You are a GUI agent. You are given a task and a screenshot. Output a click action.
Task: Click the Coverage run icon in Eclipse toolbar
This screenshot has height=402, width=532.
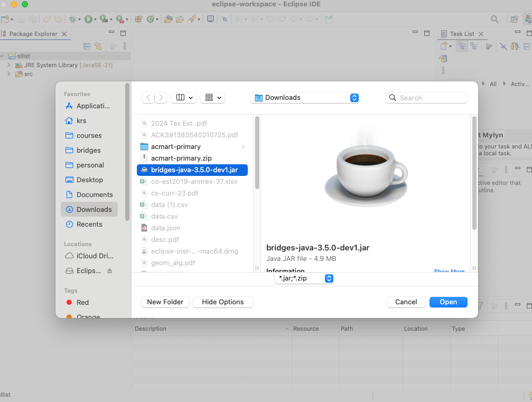point(104,20)
